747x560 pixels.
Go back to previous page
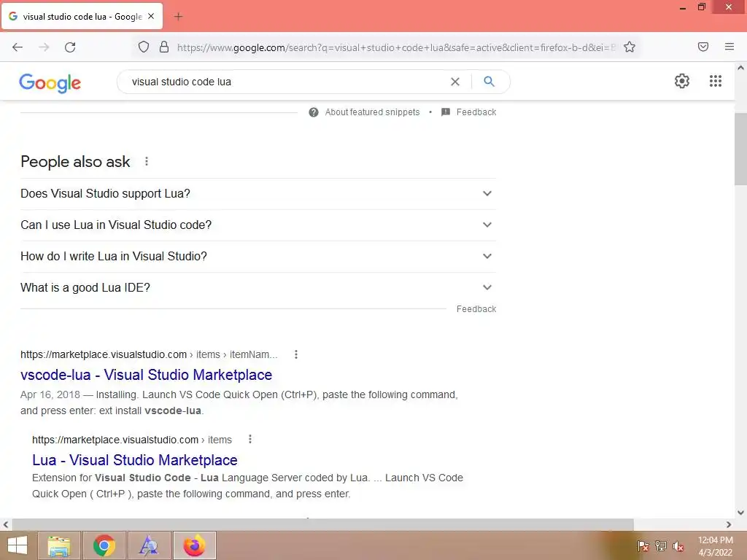[x=18, y=47]
